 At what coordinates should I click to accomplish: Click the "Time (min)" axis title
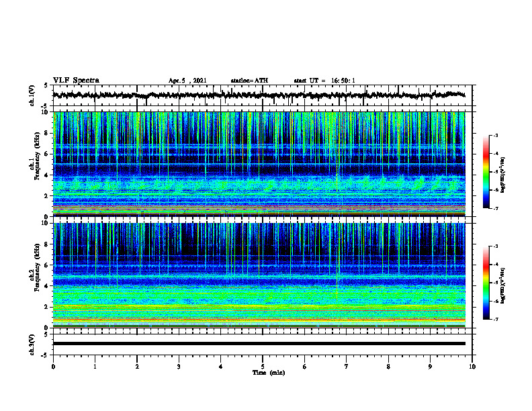[x=269, y=373]
